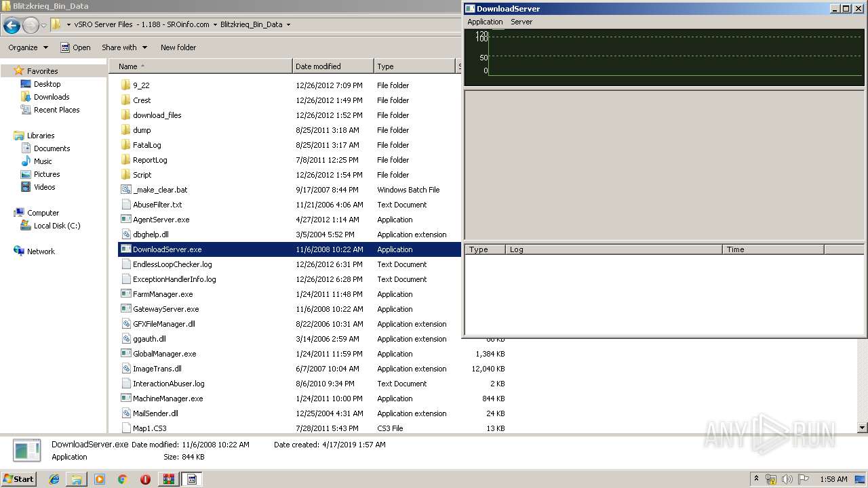Viewport: 868px width, 488px height.
Task: Open the Application menu in DownloadServer
Action: click(485, 22)
